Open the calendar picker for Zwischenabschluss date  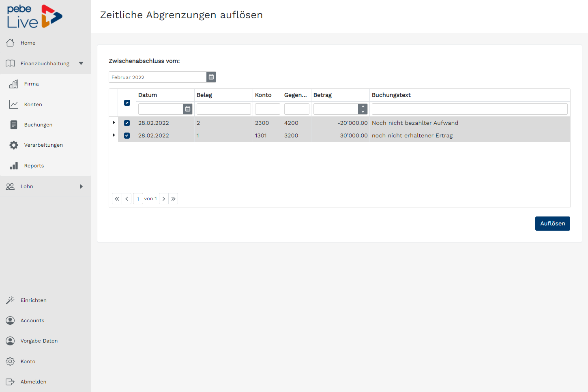pyautogui.click(x=211, y=77)
